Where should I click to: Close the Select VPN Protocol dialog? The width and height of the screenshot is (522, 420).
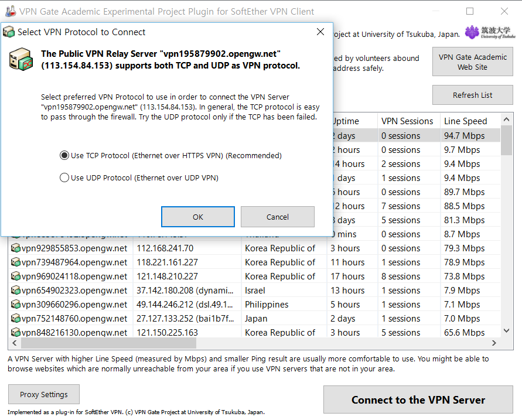coord(320,32)
